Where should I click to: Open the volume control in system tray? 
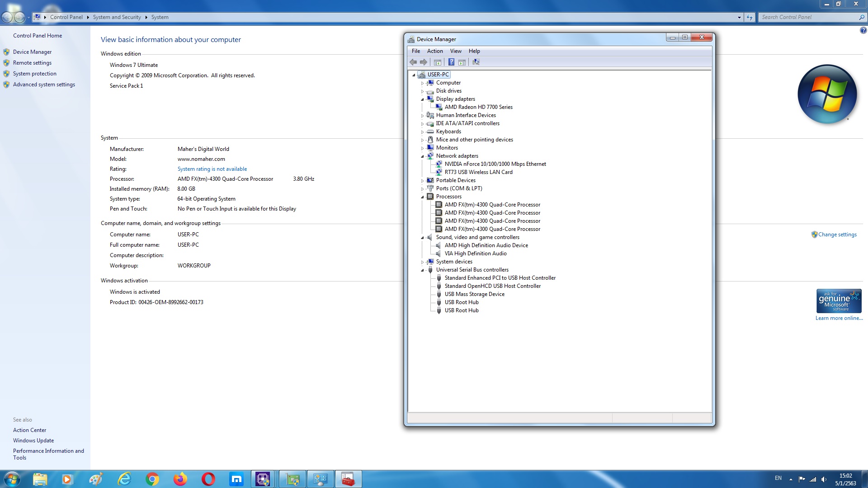tap(824, 479)
